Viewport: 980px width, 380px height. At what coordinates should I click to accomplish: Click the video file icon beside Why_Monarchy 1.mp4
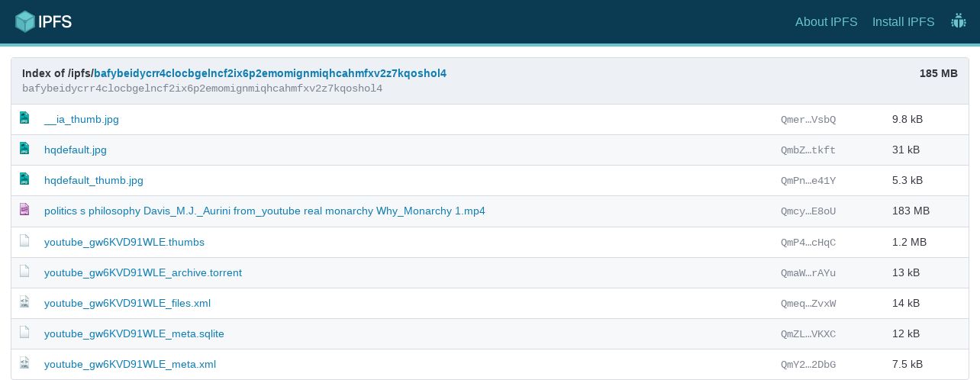(24, 210)
